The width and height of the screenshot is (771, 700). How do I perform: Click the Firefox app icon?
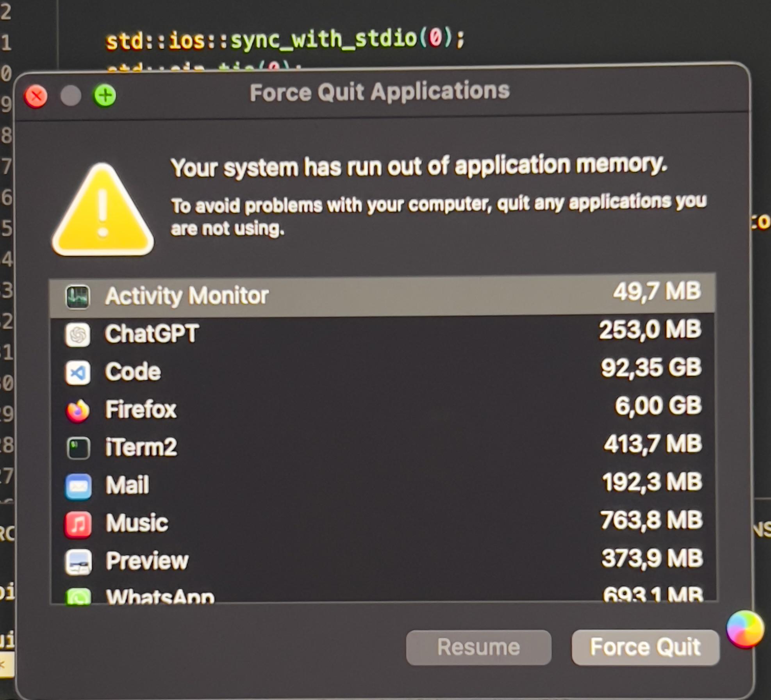tap(78, 411)
